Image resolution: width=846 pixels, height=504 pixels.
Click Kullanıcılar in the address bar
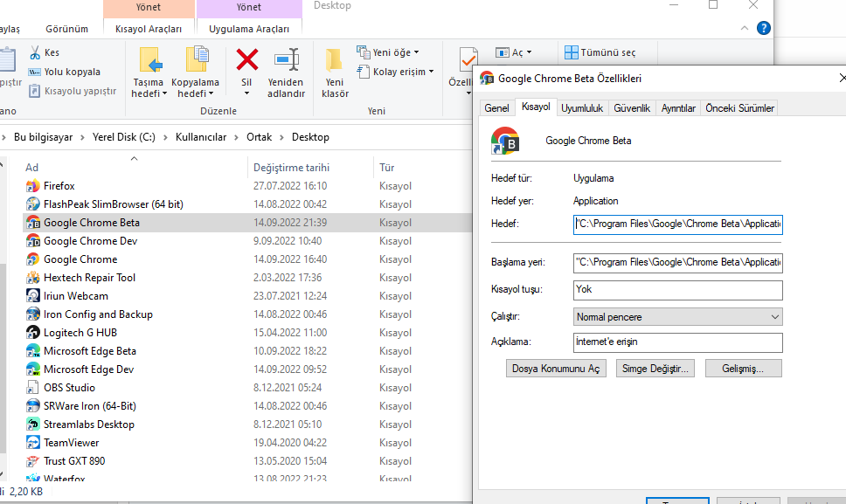pyautogui.click(x=201, y=137)
